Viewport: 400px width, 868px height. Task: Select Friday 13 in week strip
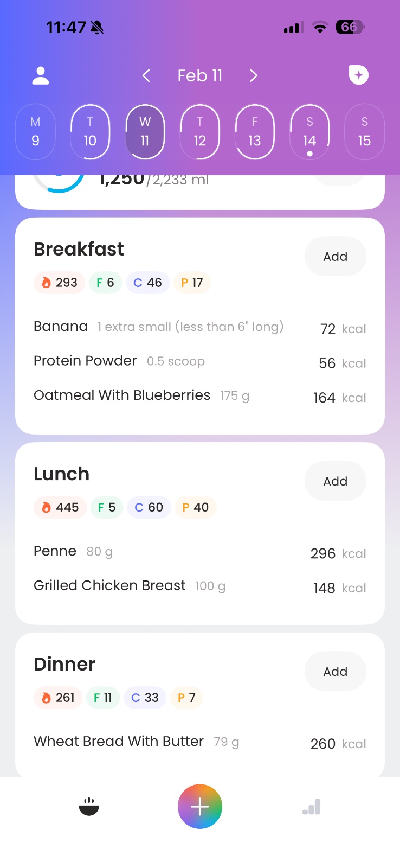pos(255,132)
